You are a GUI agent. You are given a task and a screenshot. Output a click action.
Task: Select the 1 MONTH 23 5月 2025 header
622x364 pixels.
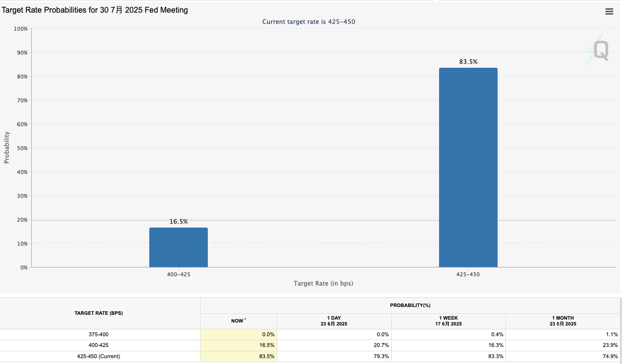click(562, 321)
